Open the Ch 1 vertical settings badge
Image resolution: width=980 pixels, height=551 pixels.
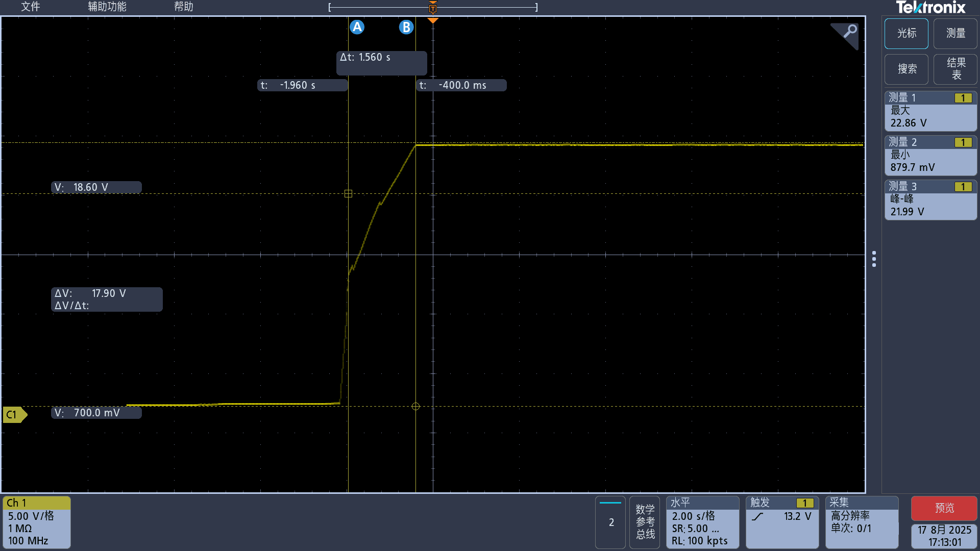point(36,522)
